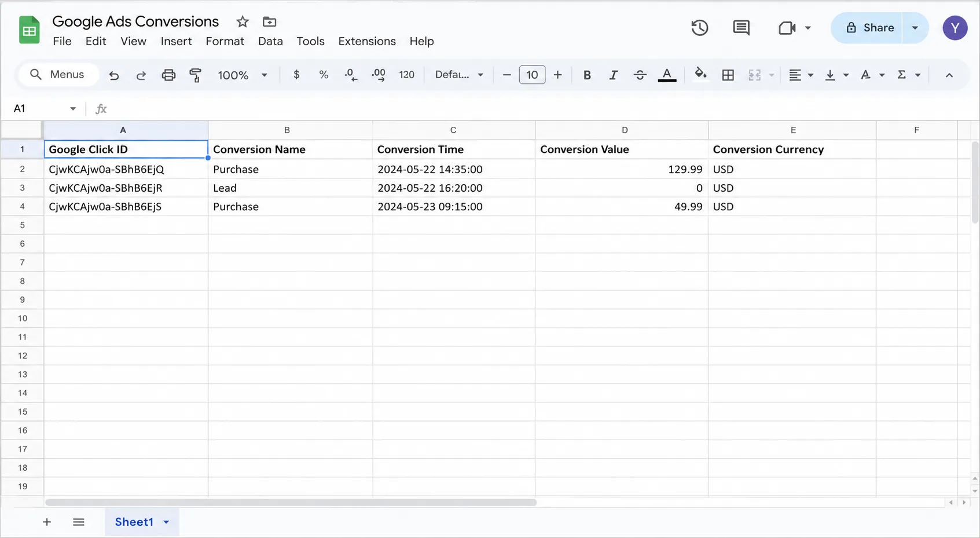Click the Share button
Screen dimensions: 980x538
[x=867, y=28]
